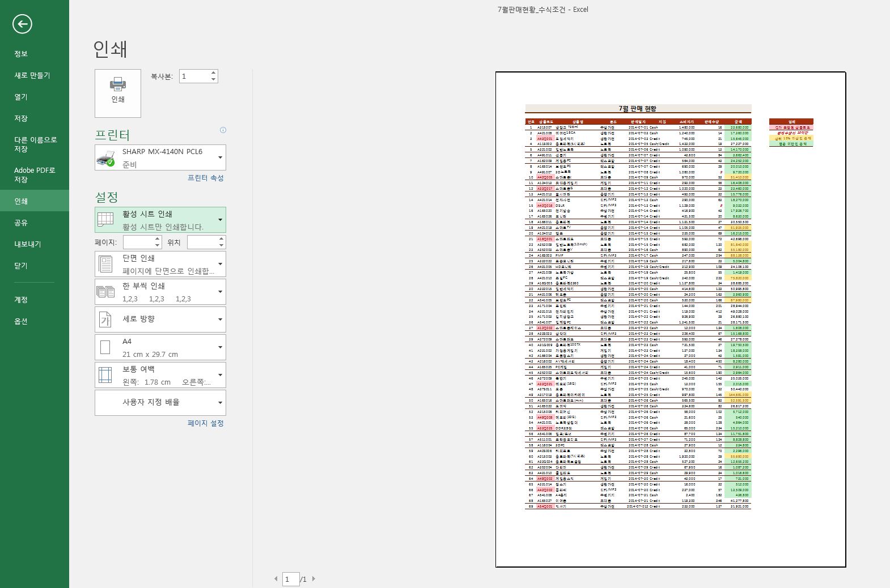Select 다른 이름으로 저장 (Save As)

[35, 144]
